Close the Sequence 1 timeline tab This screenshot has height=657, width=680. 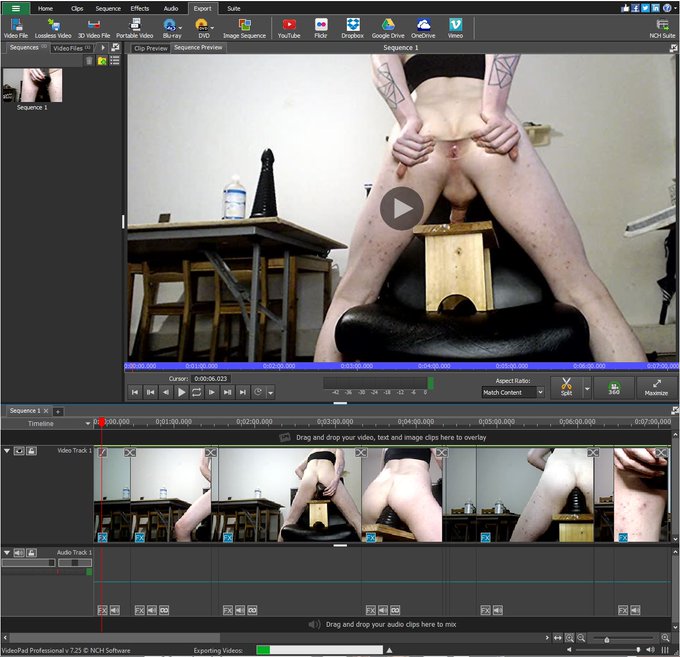46,411
